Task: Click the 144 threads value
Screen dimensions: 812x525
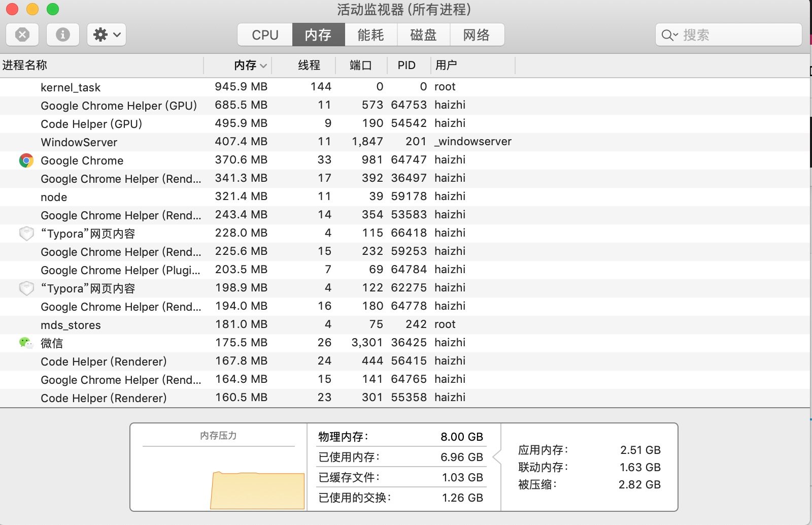Action: (x=321, y=87)
